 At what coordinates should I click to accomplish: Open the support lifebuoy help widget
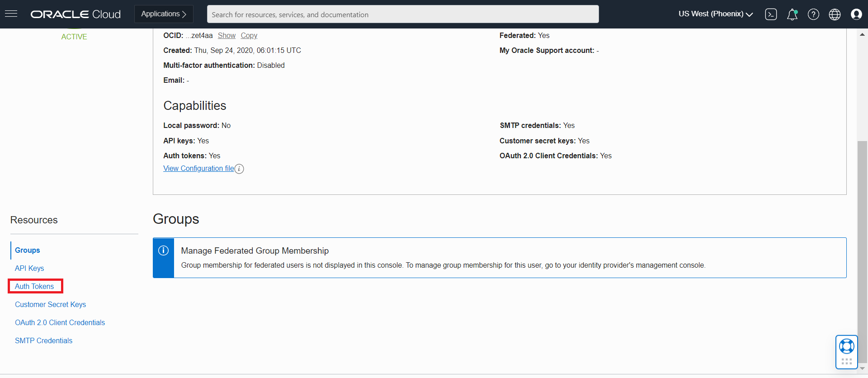846,346
